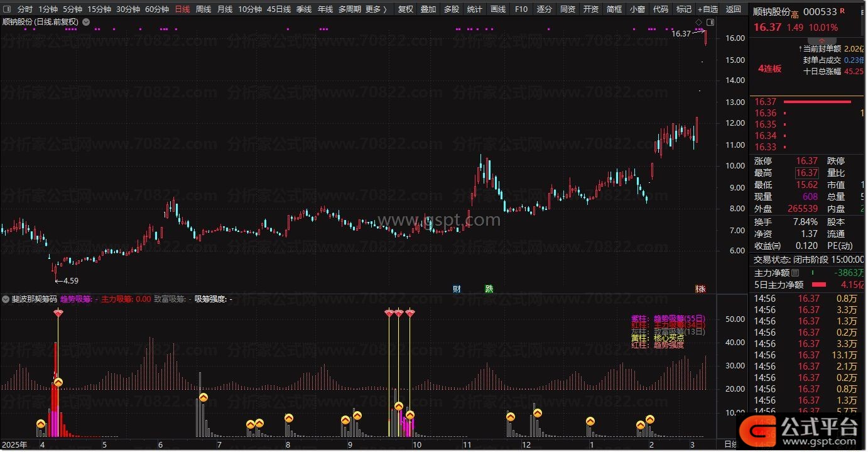Click the red R margin badge beside 000533
Viewport: 868px width, 452px height.
point(842,11)
